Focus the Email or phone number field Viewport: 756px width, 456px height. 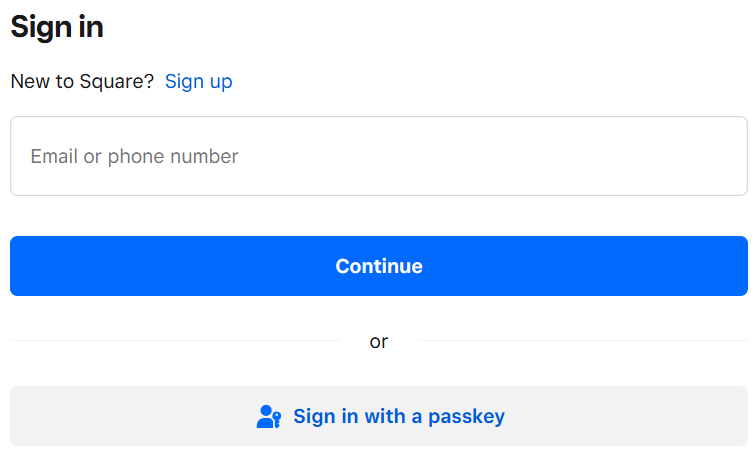coord(379,156)
